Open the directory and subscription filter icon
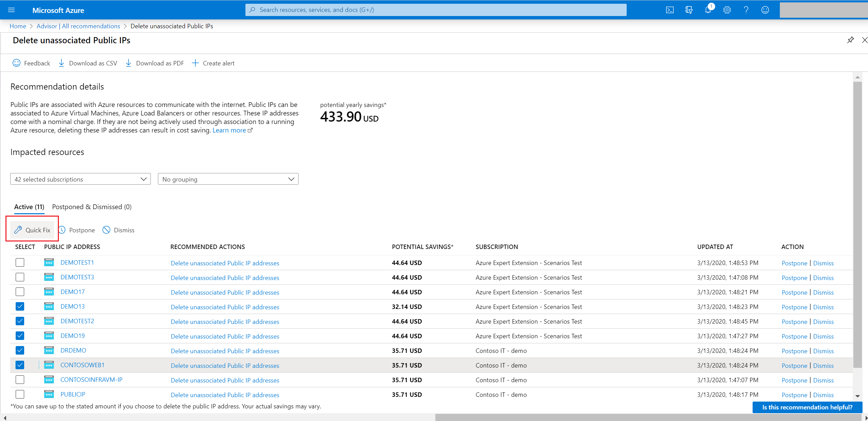868x421 pixels. [689, 10]
